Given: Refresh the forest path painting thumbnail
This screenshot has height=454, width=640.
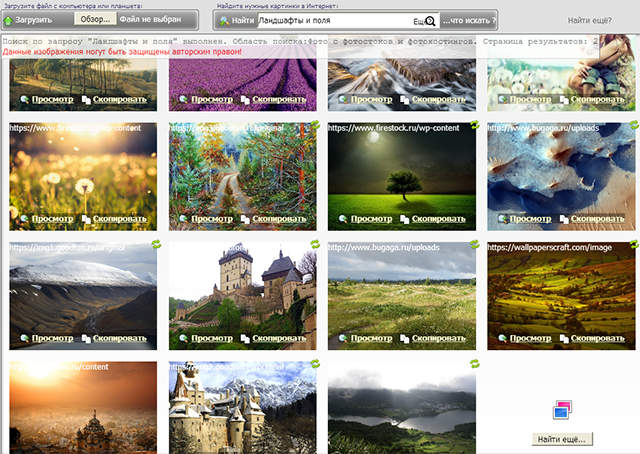Looking at the screenshot, I should click(x=315, y=125).
